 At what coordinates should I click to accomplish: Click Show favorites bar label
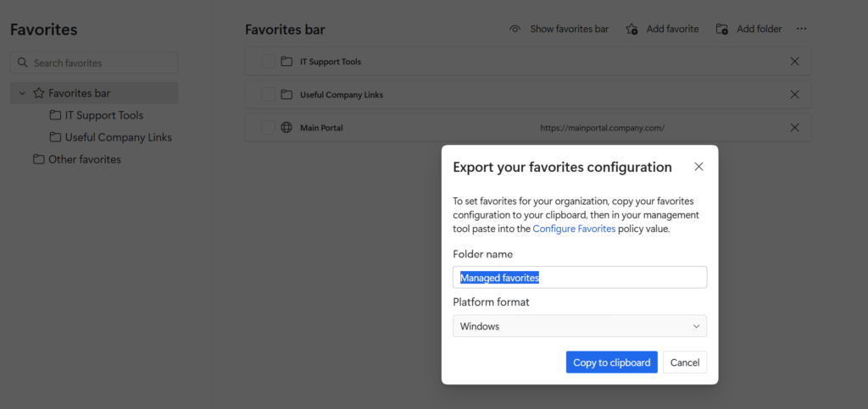pos(569,29)
